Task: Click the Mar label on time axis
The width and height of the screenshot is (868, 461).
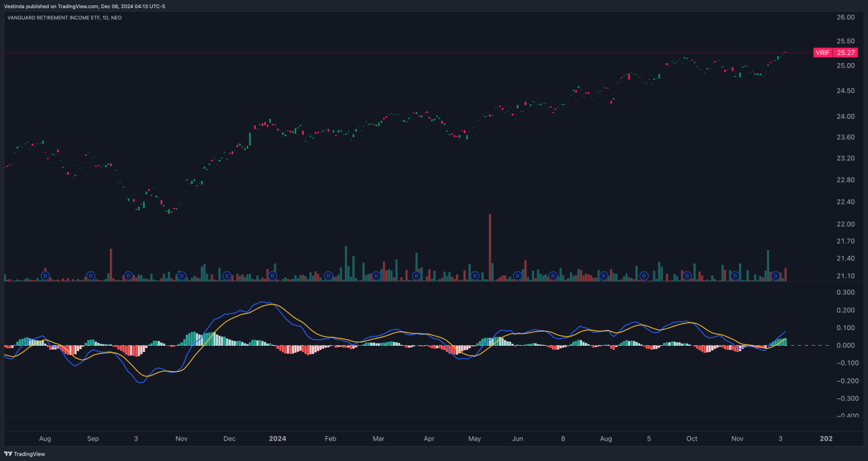Action: (x=378, y=439)
